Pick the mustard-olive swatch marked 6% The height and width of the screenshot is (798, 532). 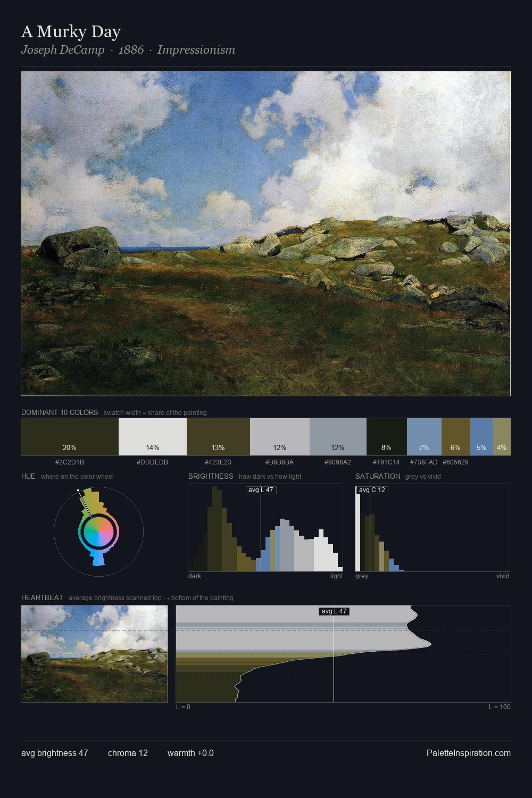click(456, 437)
